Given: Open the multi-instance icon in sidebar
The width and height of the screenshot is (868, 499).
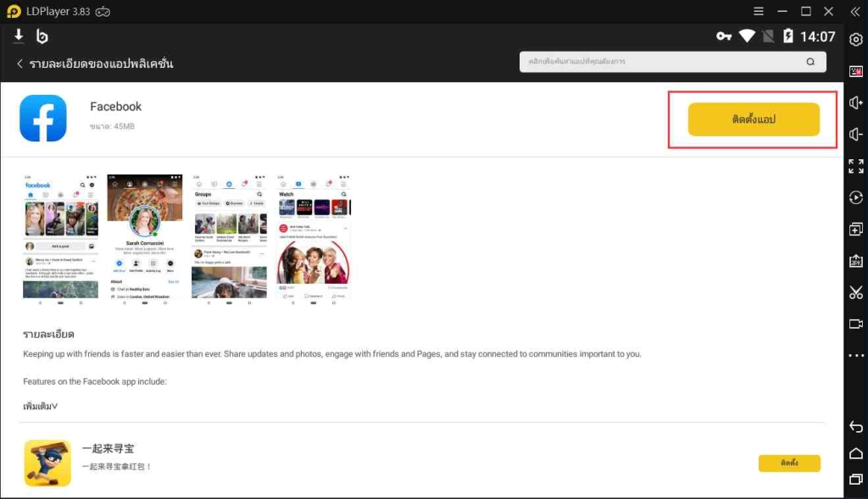Looking at the screenshot, I should pos(856,229).
